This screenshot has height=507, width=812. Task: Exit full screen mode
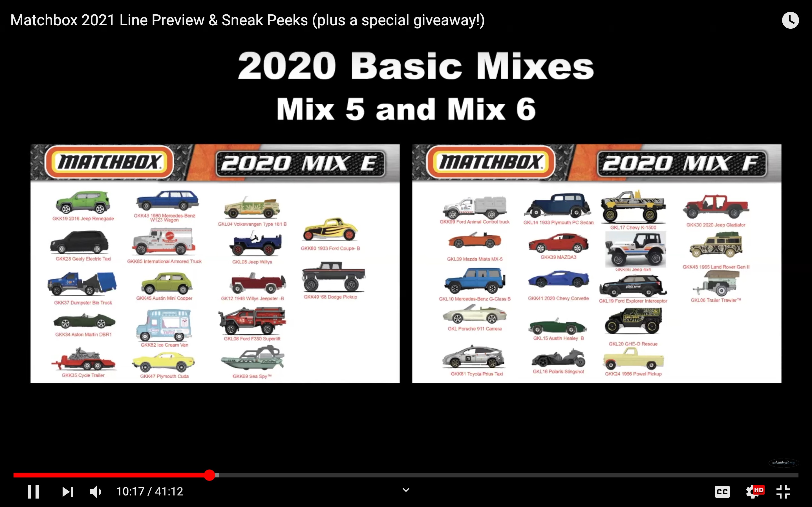(783, 492)
